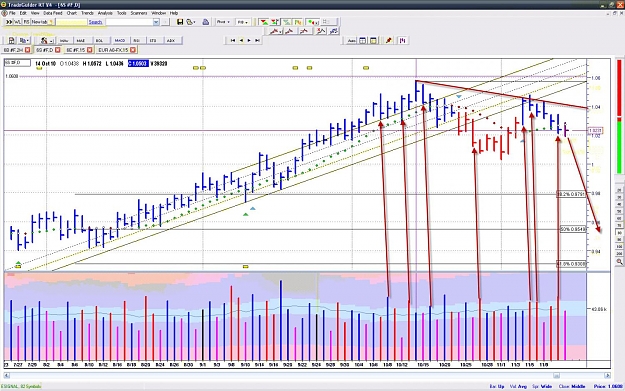The image size is (625, 391).
Task: Open the Trends menu
Action: click(87, 13)
